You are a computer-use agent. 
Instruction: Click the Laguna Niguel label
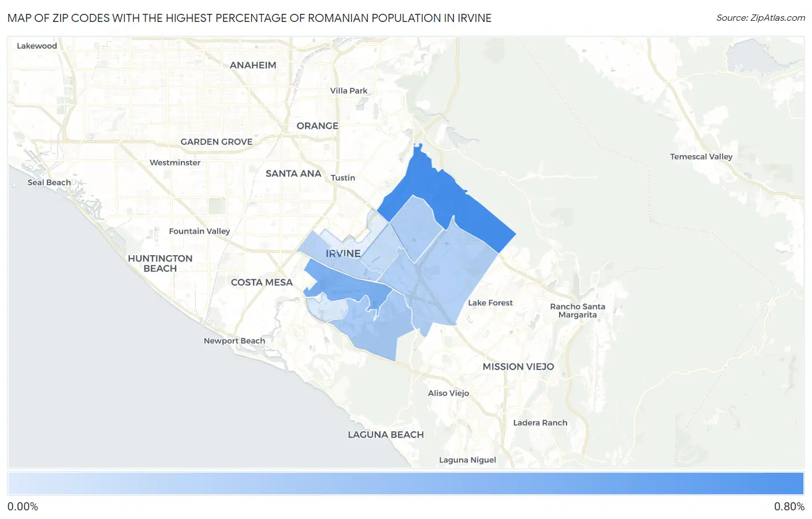coord(468,460)
